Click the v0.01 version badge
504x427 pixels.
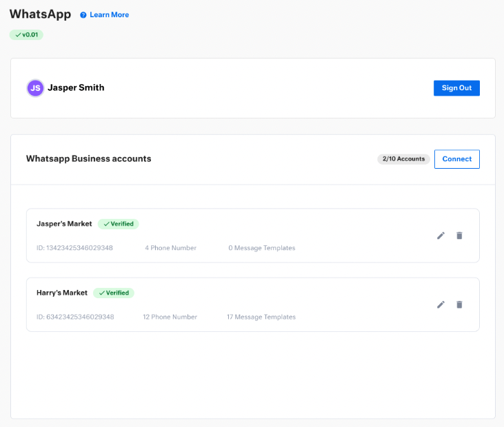[26, 34]
